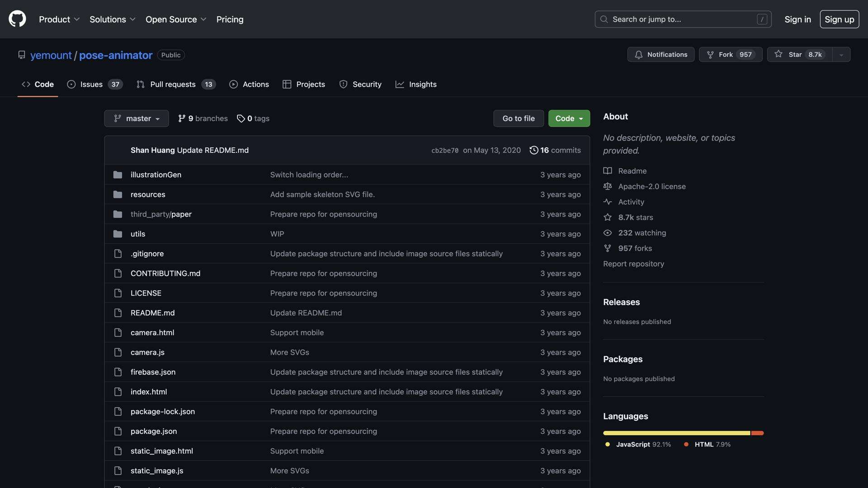Click the yellow JavaScript language bar
868x488 pixels.
pyautogui.click(x=676, y=433)
